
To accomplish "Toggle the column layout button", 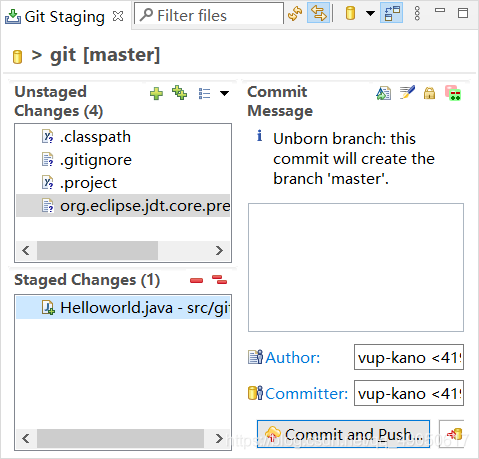I will click(392, 13).
